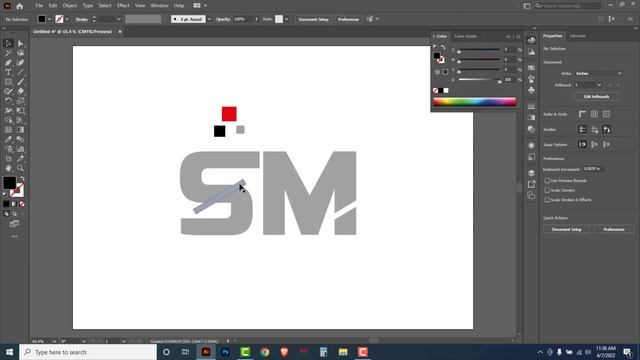
Task: Toggle Use Preview Bounds checkbox
Action: click(x=547, y=180)
